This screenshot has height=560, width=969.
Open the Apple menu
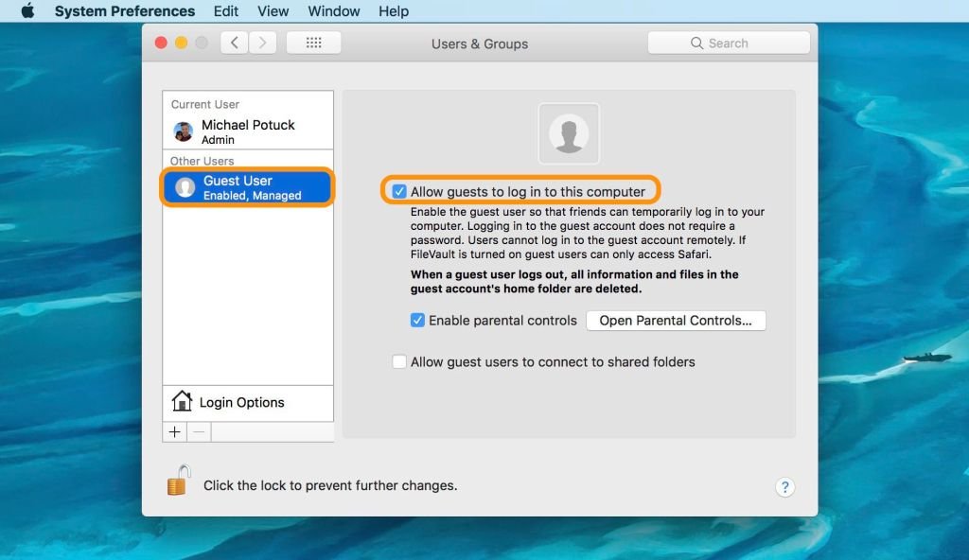pos(27,11)
